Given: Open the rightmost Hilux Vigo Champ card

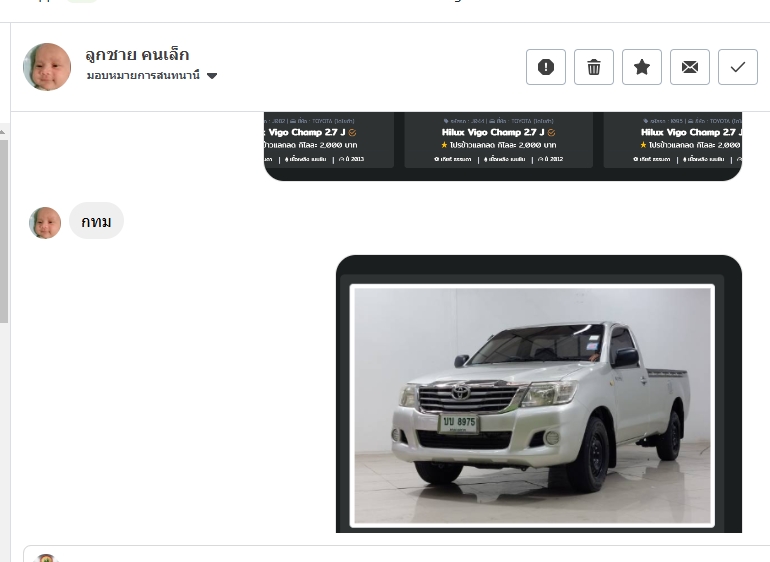Looking at the screenshot, I should tap(673, 140).
